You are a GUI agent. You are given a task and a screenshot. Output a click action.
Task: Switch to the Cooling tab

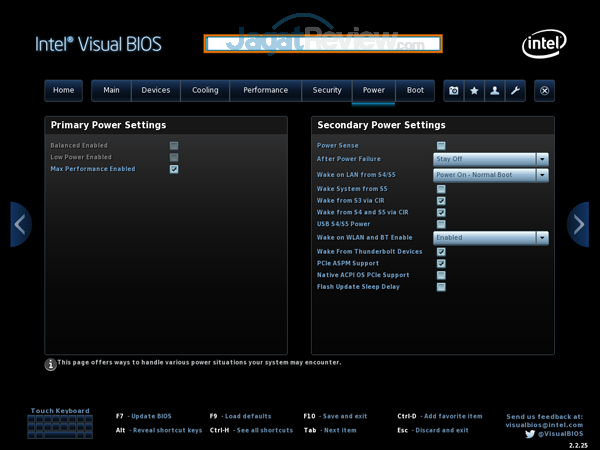205,90
